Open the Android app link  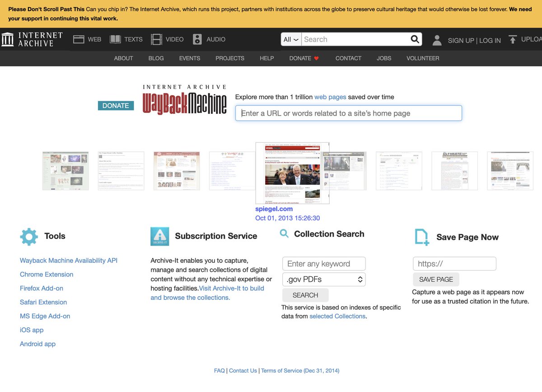click(37, 344)
